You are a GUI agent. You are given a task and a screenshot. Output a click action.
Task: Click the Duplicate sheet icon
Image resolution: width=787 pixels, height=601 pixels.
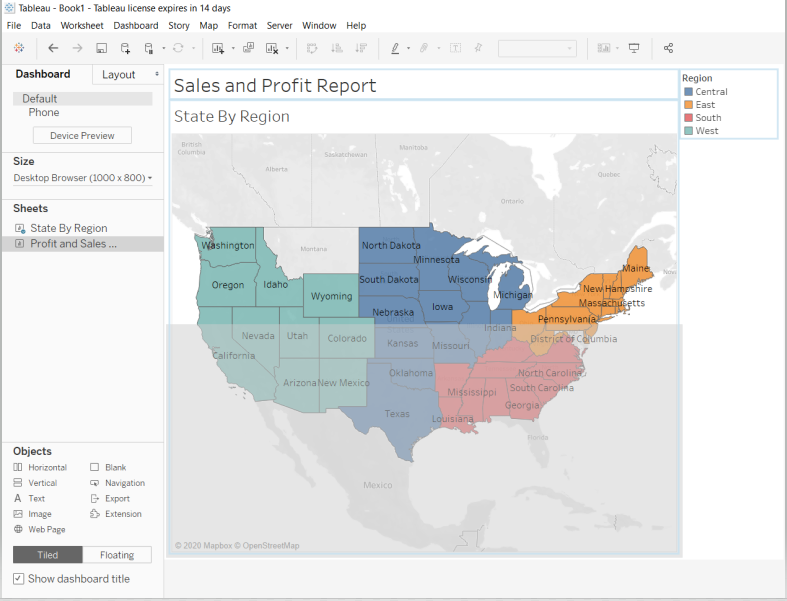(248, 48)
